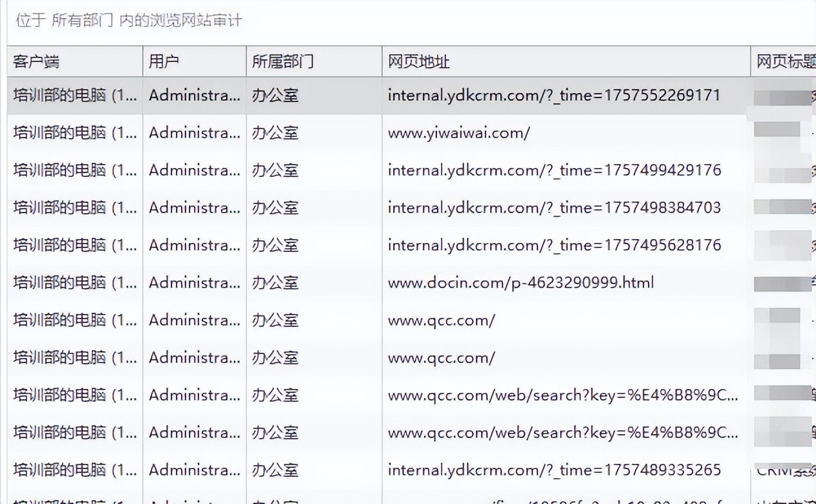The image size is (816, 504).
Task: Open the www.yiwaiwai.com link
Action: [x=459, y=132]
